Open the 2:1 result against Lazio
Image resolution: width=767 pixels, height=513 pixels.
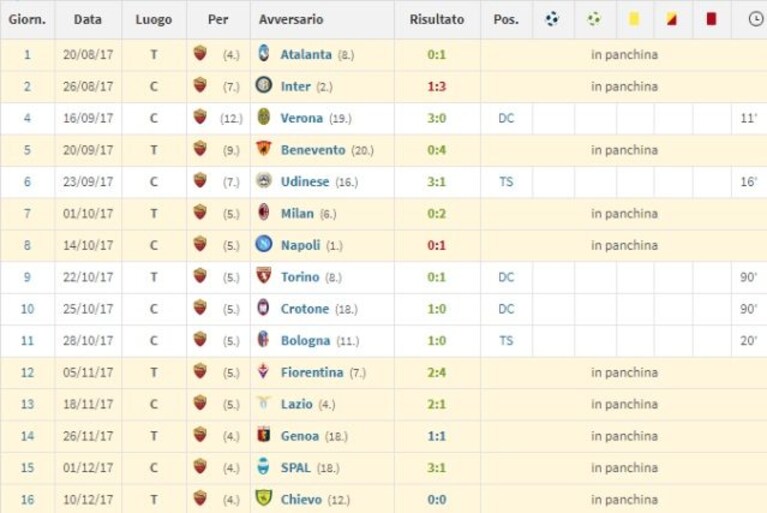click(x=436, y=404)
